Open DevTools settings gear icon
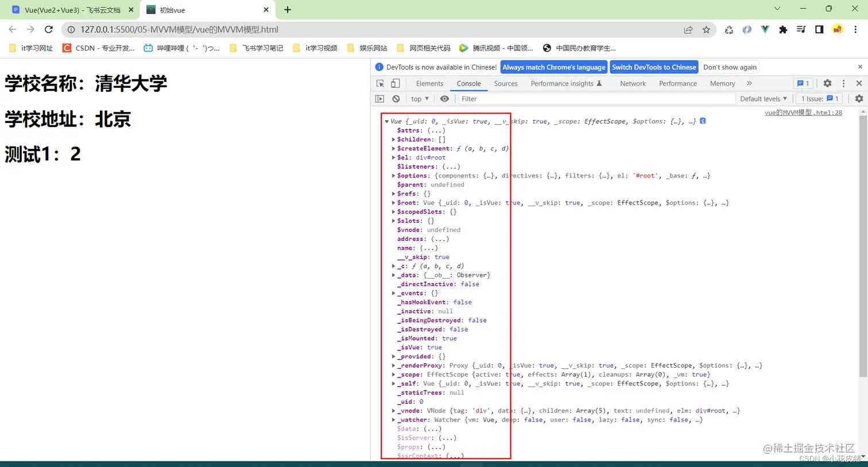Viewport: 868px width, 467px height. pyautogui.click(x=827, y=83)
